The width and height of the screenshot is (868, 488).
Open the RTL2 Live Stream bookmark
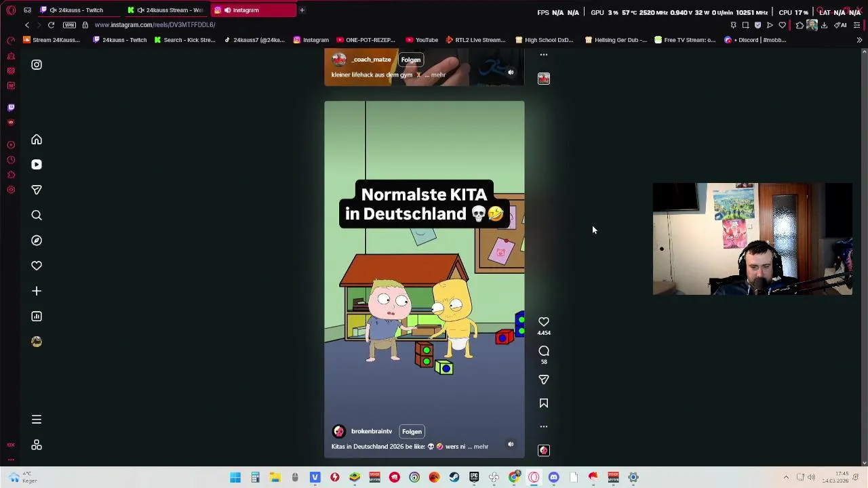[x=475, y=40]
